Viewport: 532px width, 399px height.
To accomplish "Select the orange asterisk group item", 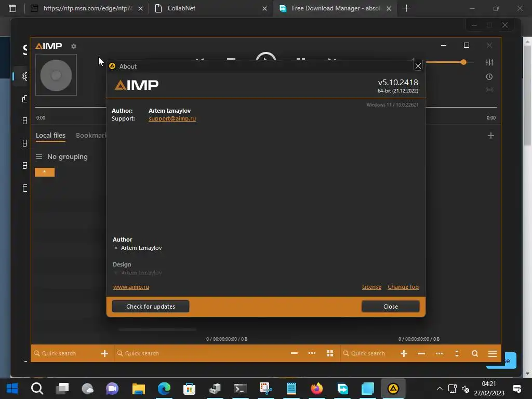I will click(x=45, y=172).
